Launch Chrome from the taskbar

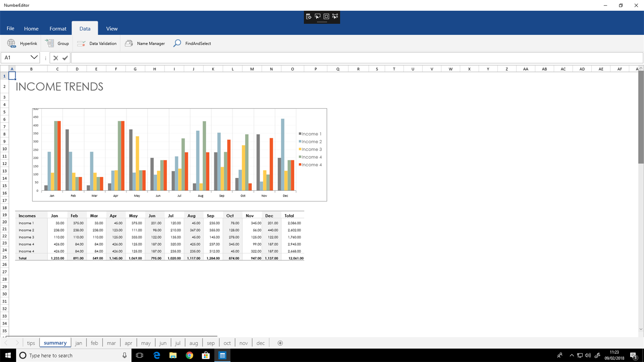[189, 355]
